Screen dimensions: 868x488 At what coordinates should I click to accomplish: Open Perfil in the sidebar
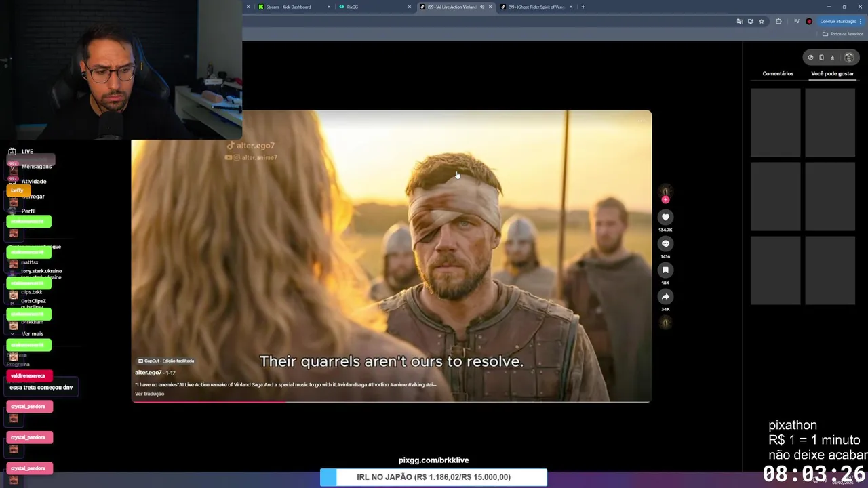(28, 211)
